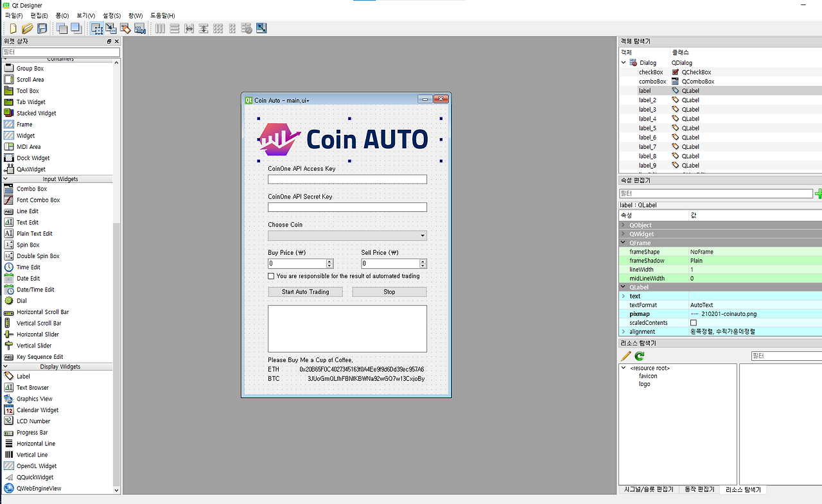The image size is (822, 504).
Task: Increase the Buy Price spin box
Action: point(330,261)
